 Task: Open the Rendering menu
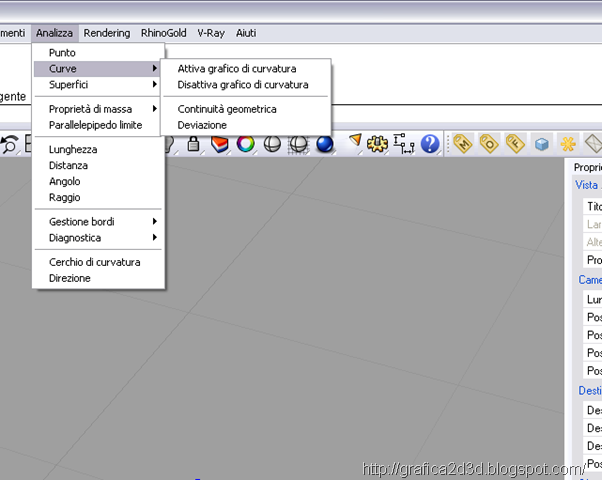coord(107,33)
